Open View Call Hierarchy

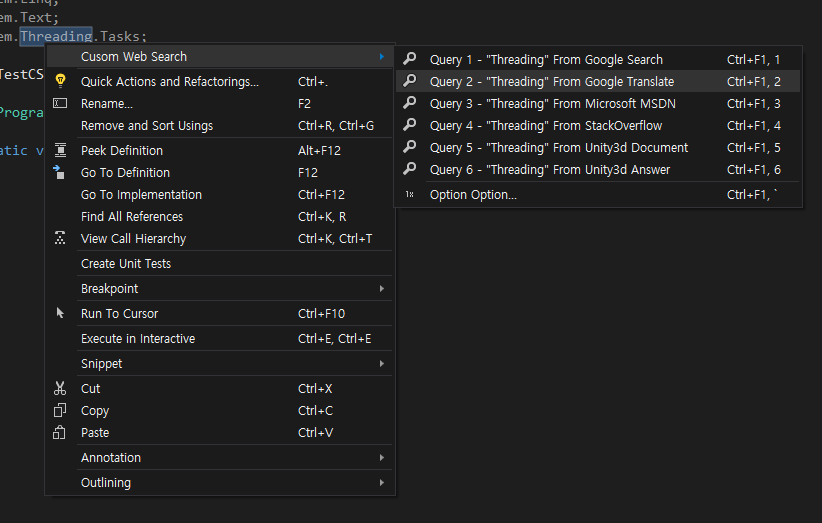[x=219, y=238]
